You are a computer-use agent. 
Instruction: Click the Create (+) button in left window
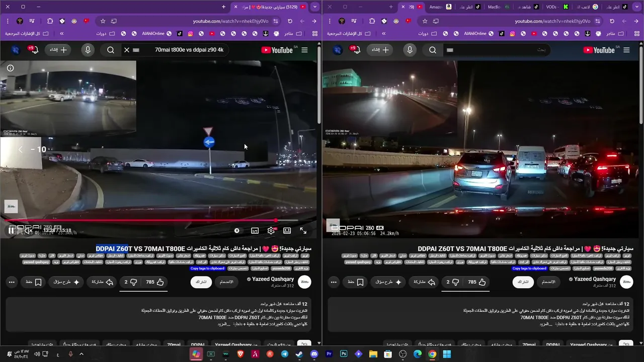click(58, 50)
